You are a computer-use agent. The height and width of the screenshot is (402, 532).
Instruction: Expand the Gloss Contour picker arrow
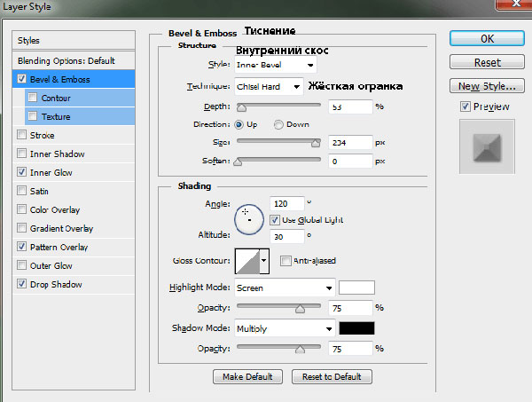[x=264, y=261]
